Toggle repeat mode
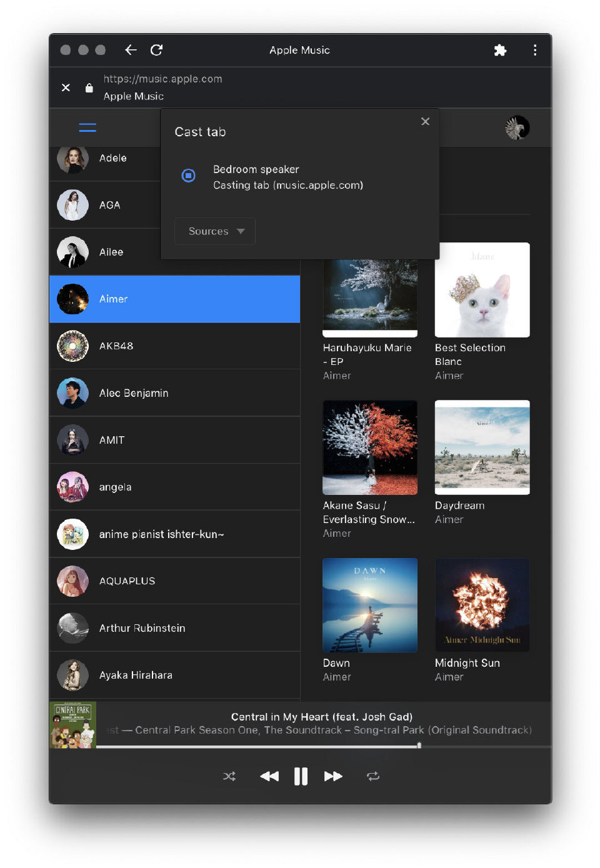 (373, 776)
